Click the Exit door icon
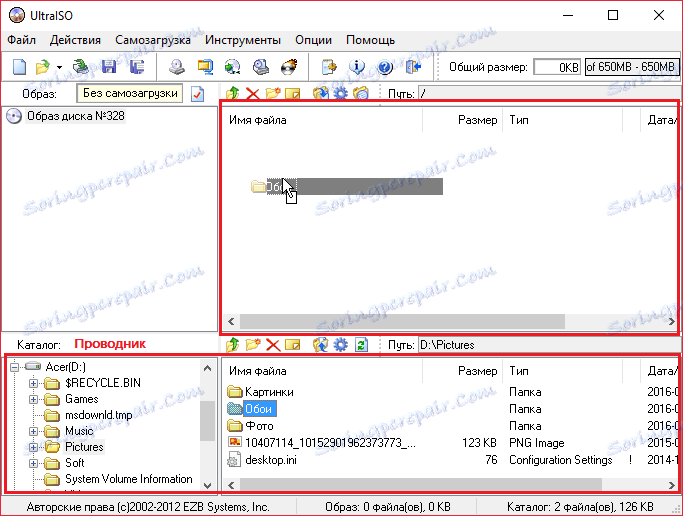 413,67
